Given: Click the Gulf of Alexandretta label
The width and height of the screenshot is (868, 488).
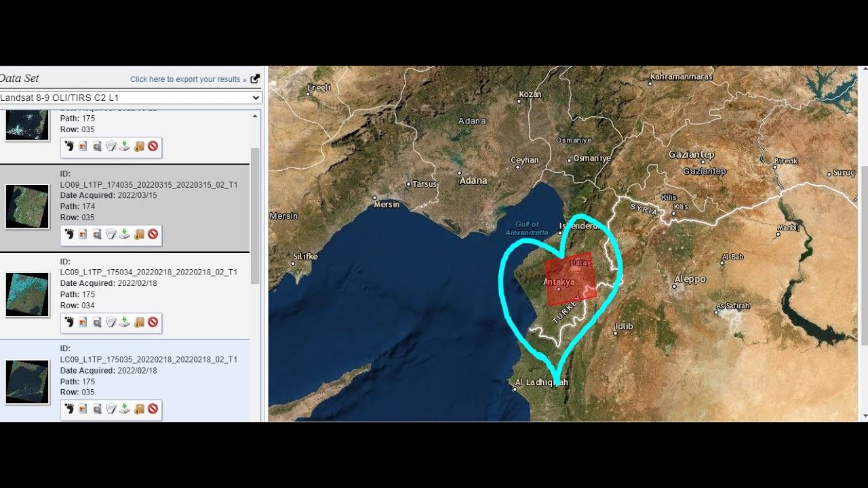Looking at the screenshot, I should click(527, 228).
